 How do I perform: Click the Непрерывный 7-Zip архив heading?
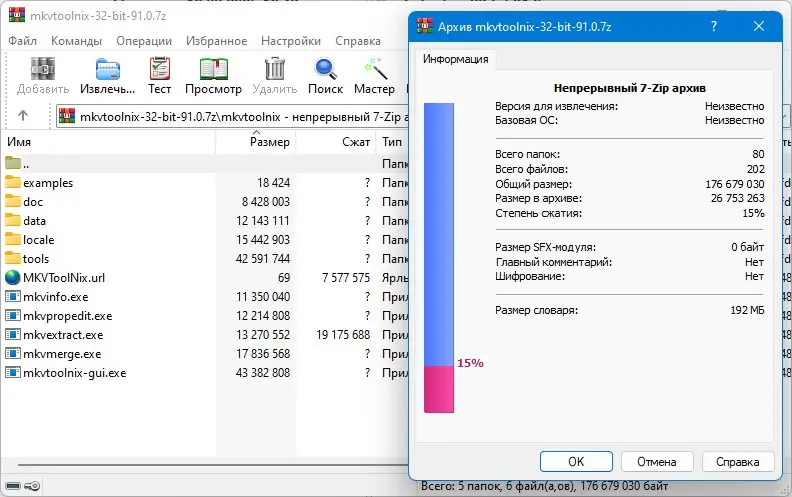pos(629,88)
